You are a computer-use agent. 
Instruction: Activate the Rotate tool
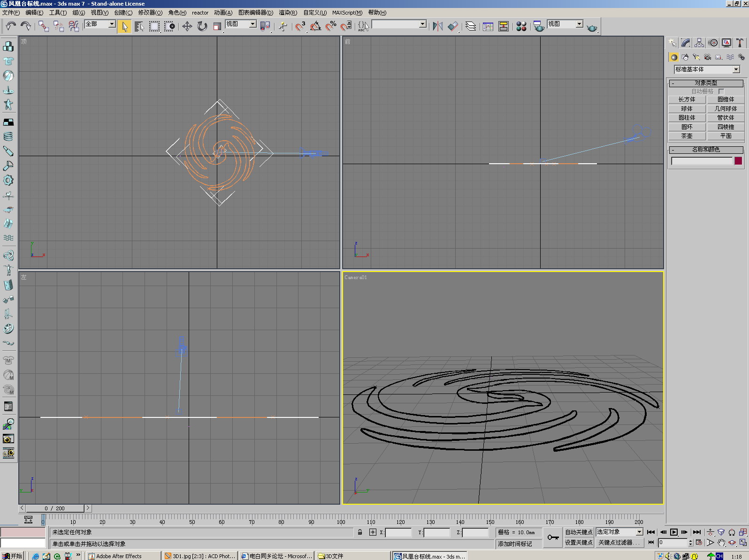tap(202, 26)
